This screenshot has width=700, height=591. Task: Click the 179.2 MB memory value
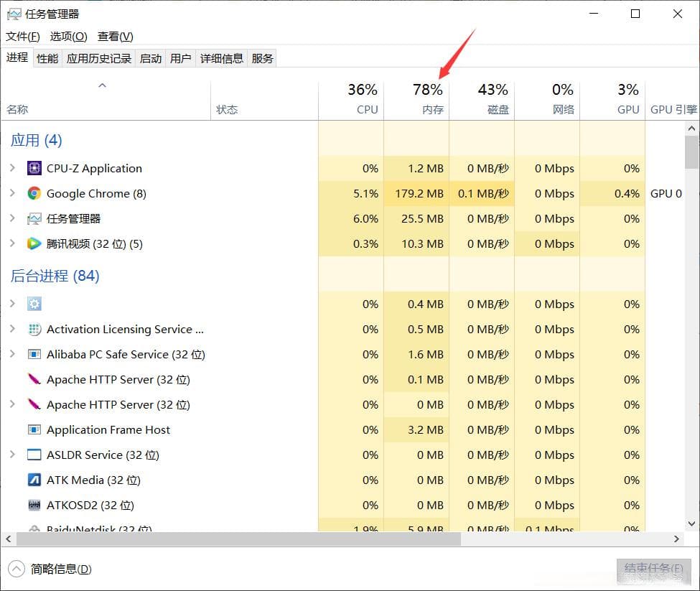pos(419,194)
